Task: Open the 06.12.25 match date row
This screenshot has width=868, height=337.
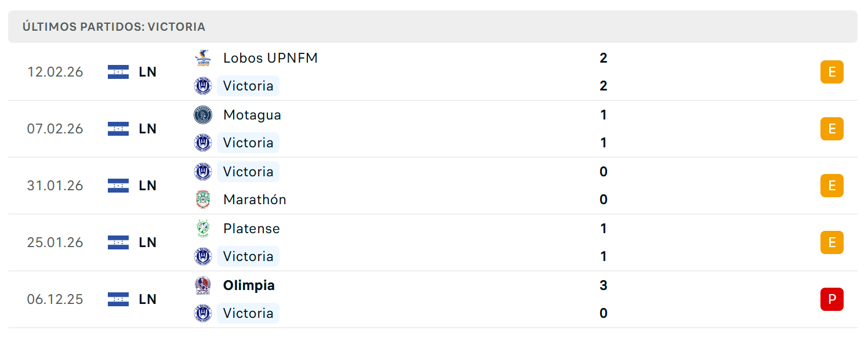Action: [433, 299]
